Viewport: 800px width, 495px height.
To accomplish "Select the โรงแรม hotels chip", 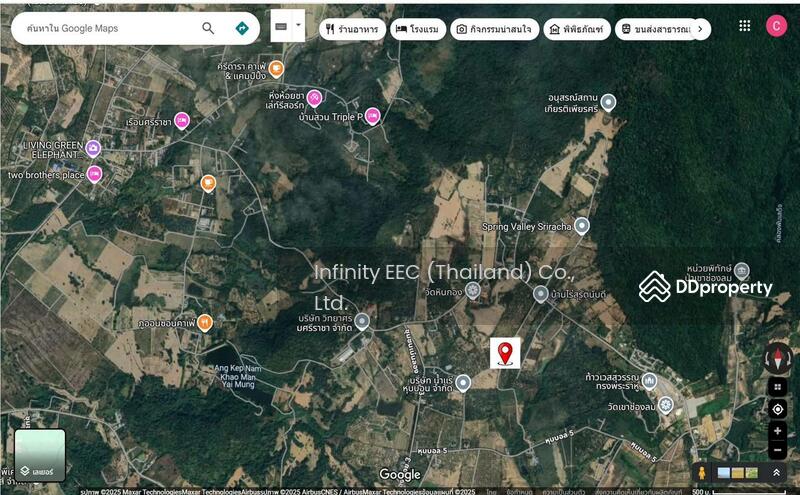I will [x=418, y=29].
